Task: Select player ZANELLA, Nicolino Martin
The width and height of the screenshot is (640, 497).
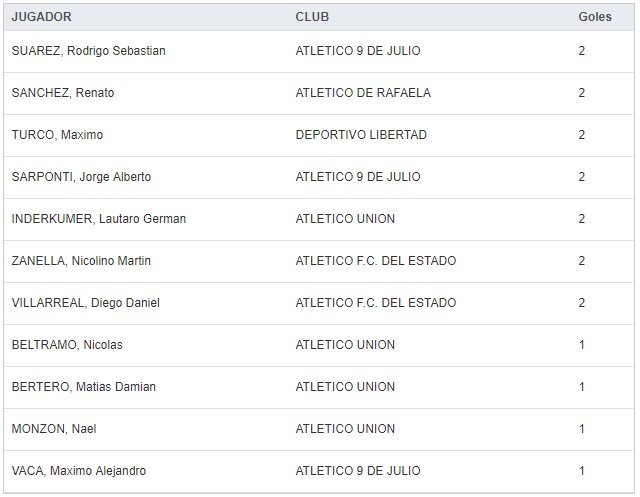Action: tap(81, 261)
